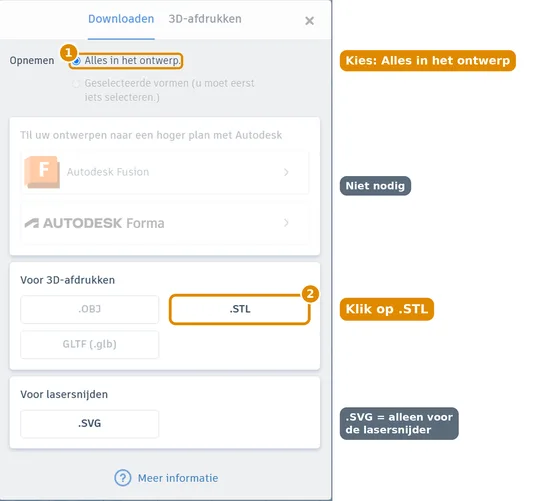This screenshot has width=542, height=501.
Task: Download the design as .STL
Action: click(x=240, y=309)
